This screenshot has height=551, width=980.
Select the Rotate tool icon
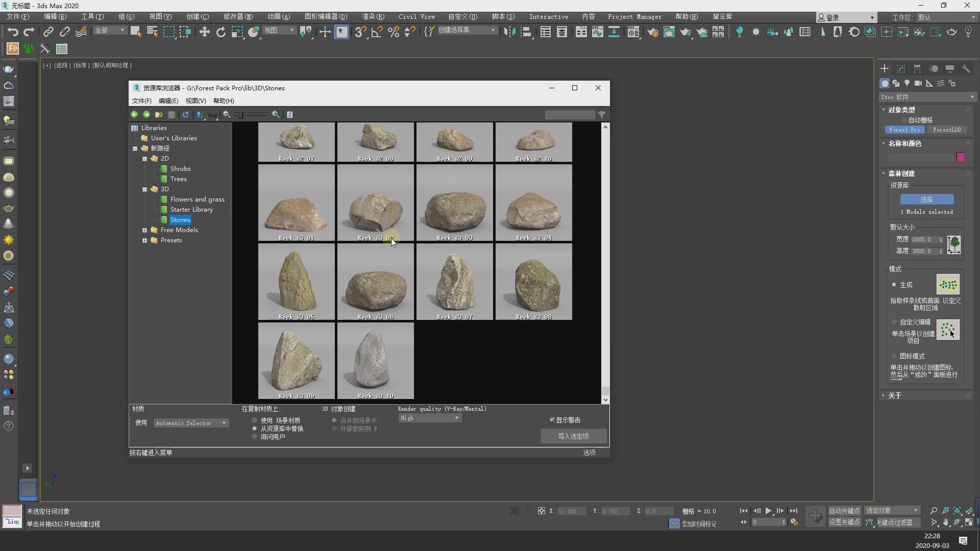[220, 32]
